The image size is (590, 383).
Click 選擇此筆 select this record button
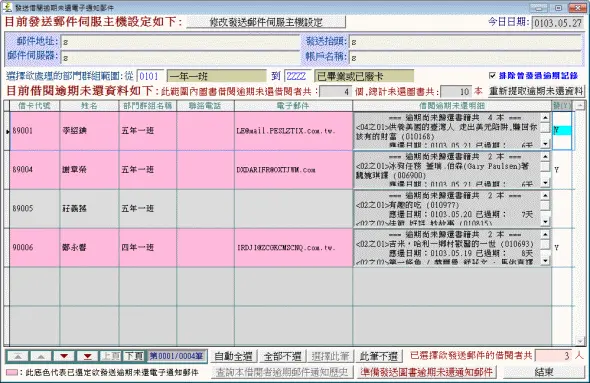pyautogui.click(x=330, y=356)
